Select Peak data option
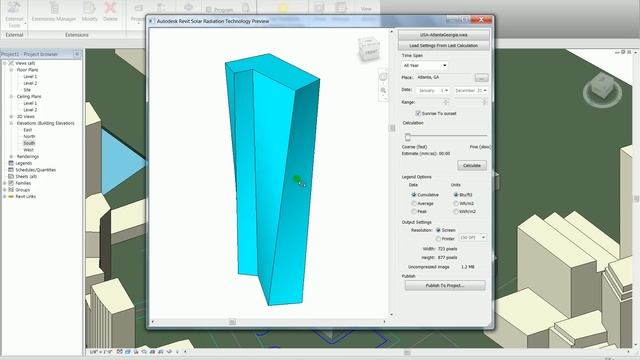640x360 pixels. point(414,211)
